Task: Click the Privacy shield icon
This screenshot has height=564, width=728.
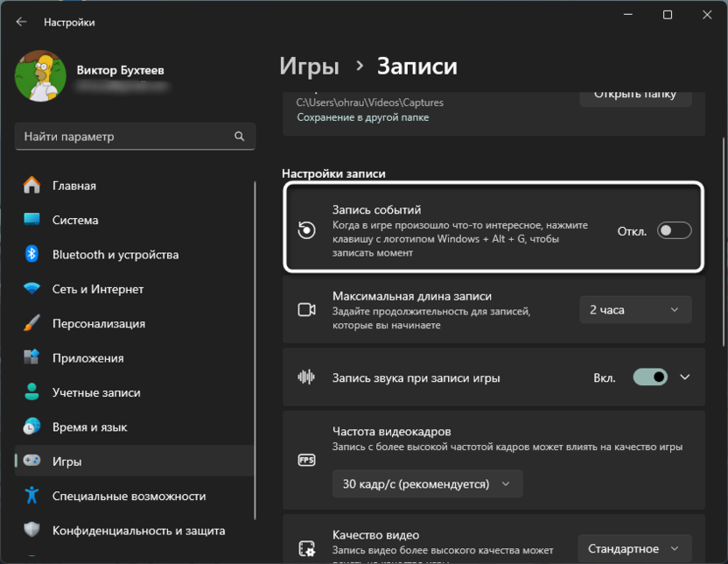Action: coord(32,531)
